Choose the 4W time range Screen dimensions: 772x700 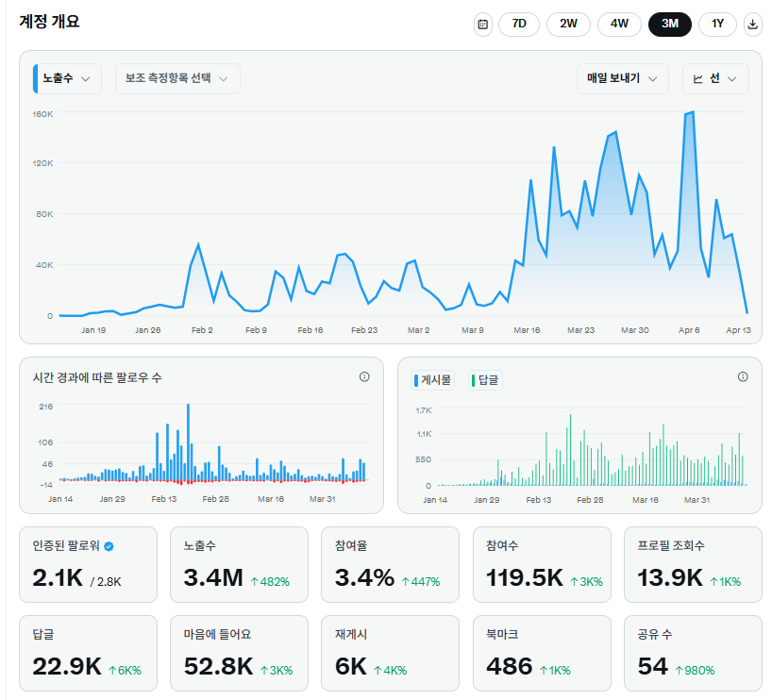(x=619, y=25)
